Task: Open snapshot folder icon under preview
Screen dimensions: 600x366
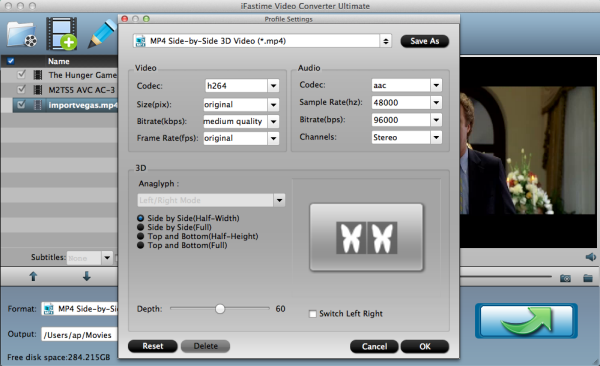Action: 588,278
